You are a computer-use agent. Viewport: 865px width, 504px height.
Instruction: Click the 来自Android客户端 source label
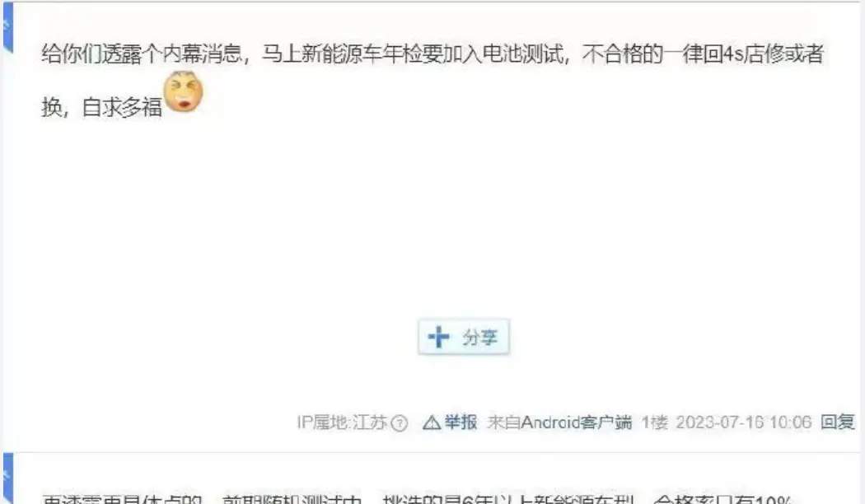click(x=559, y=422)
